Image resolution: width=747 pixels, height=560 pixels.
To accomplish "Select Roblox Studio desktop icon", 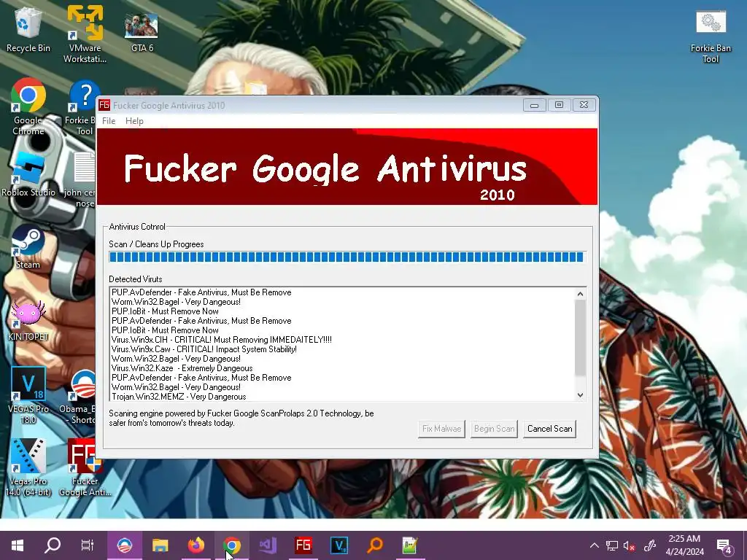I will pos(28,174).
